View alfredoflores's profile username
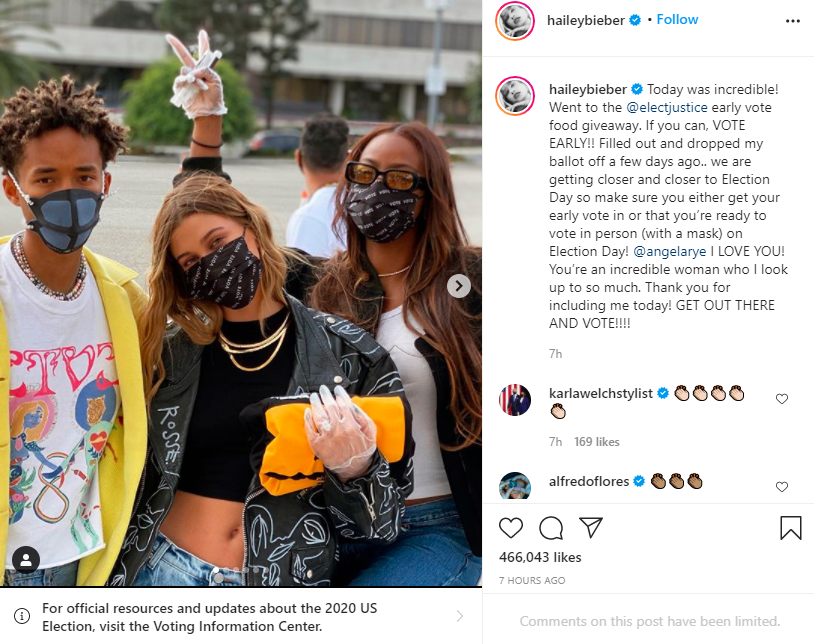 (x=589, y=482)
